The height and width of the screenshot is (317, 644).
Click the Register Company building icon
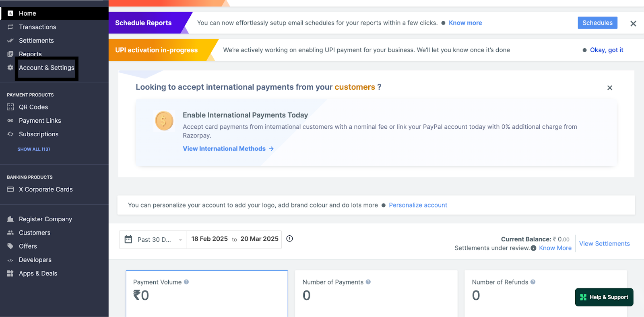click(x=10, y=219)
